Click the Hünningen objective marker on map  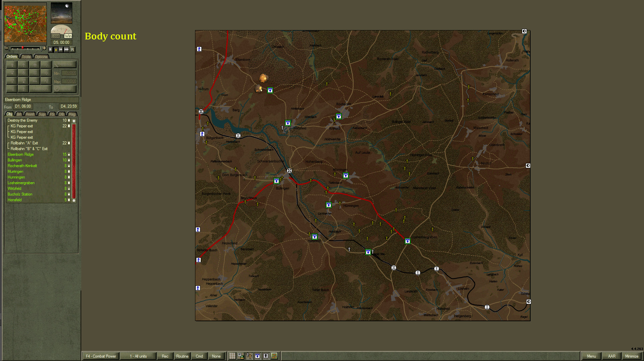329,205
